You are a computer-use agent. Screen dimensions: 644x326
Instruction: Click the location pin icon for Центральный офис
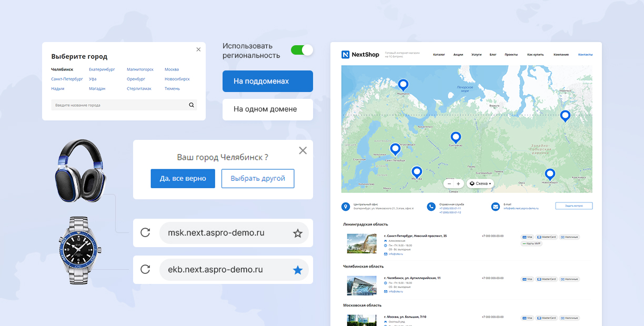(x=345, y=206)
